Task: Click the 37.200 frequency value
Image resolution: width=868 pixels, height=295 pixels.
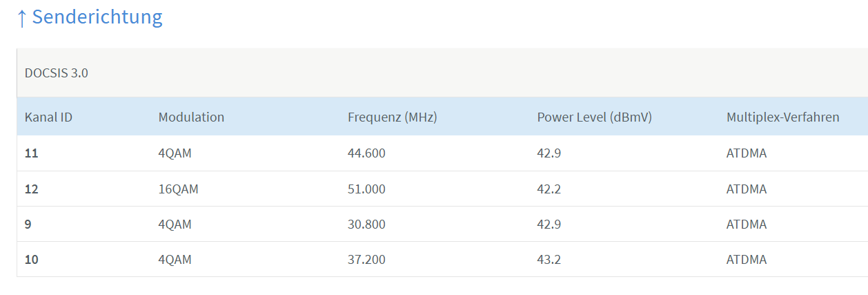Action: coord(366,260)
